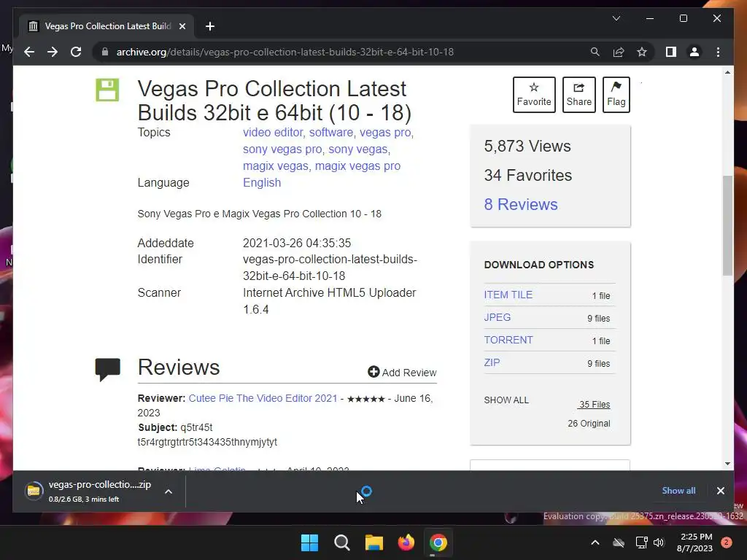Click the address bar URL
The width and height of the screenshot is (747, 560).
[x=285, y=52]
